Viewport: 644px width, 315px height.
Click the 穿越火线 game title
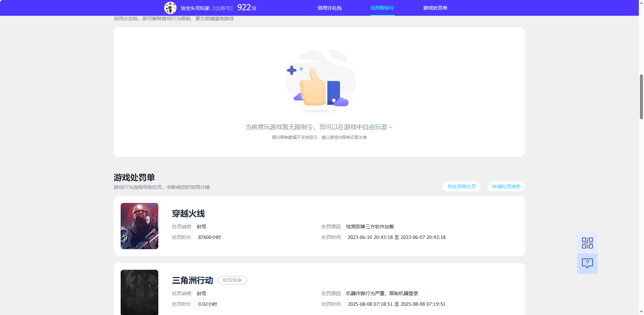pyautogui.click(x=188, y=214)
